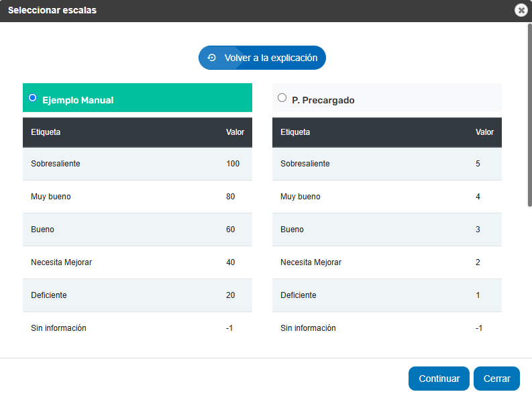
Task: Click the P. Precargado header label
Action: (323, 100)
